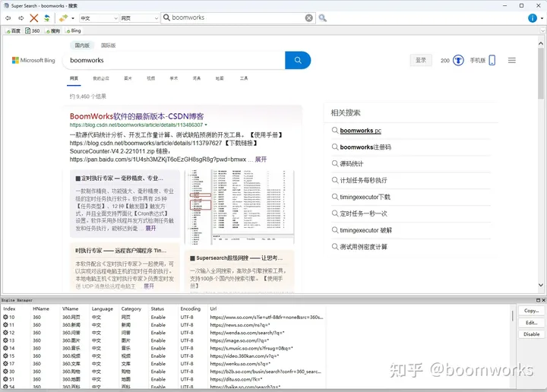The height and width of the screenshot is (392, 547).
Task: Select the 词典 results tab
Action: pos(197,78)
